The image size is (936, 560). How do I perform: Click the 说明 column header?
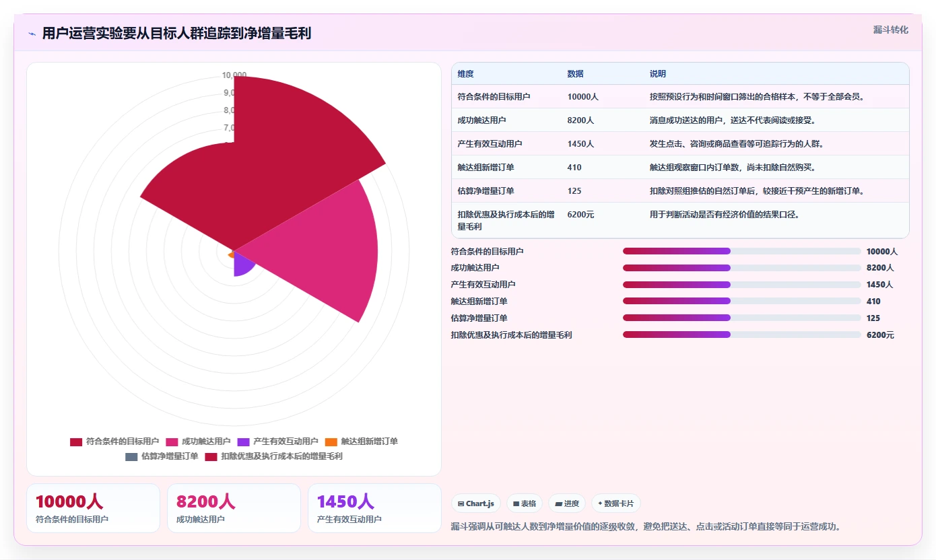[657, 74]
